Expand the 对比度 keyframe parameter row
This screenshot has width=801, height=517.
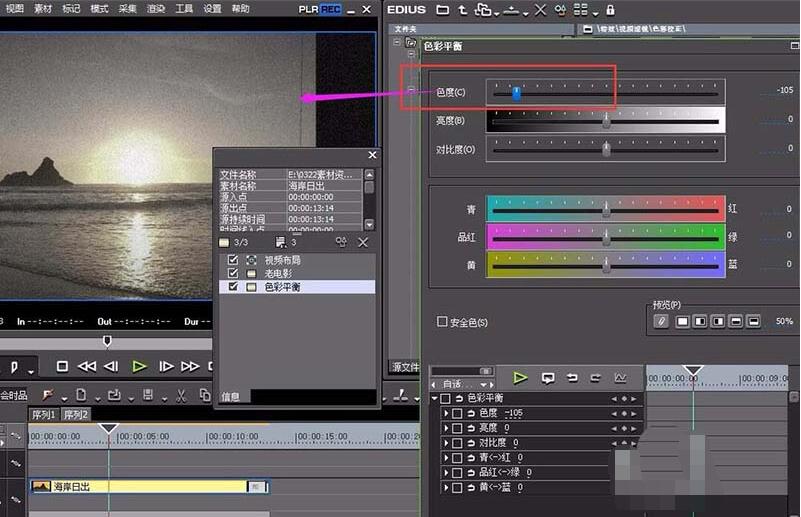click(446, 442)
